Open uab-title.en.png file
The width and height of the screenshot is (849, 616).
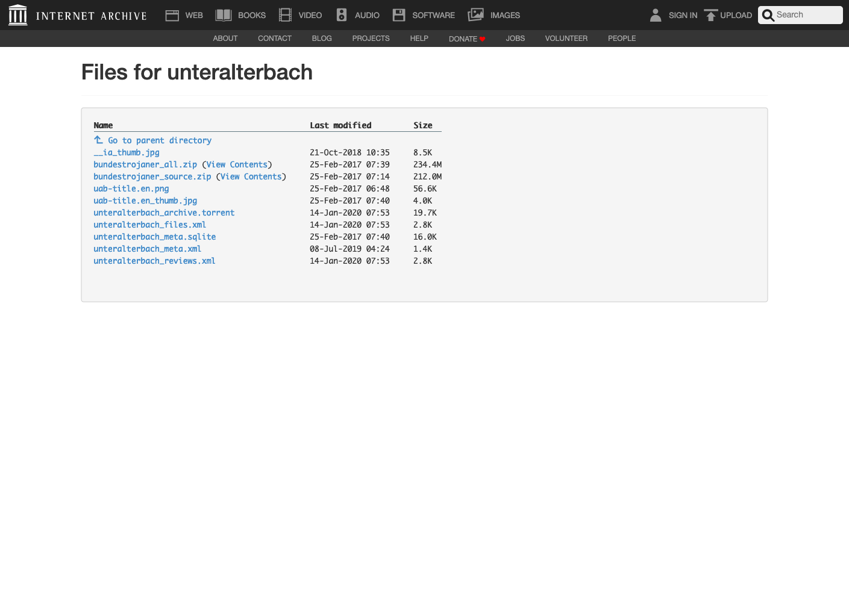(131, 188)
